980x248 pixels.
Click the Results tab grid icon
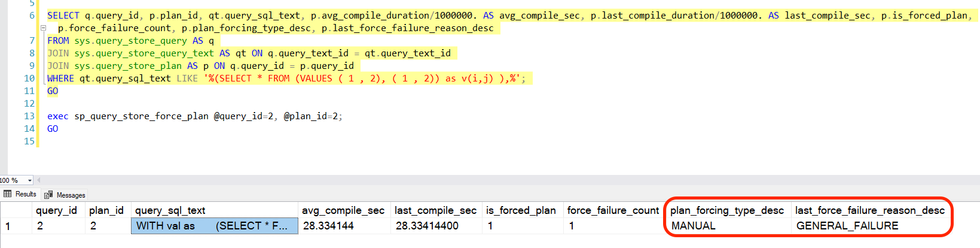click(x=8, y=194)
